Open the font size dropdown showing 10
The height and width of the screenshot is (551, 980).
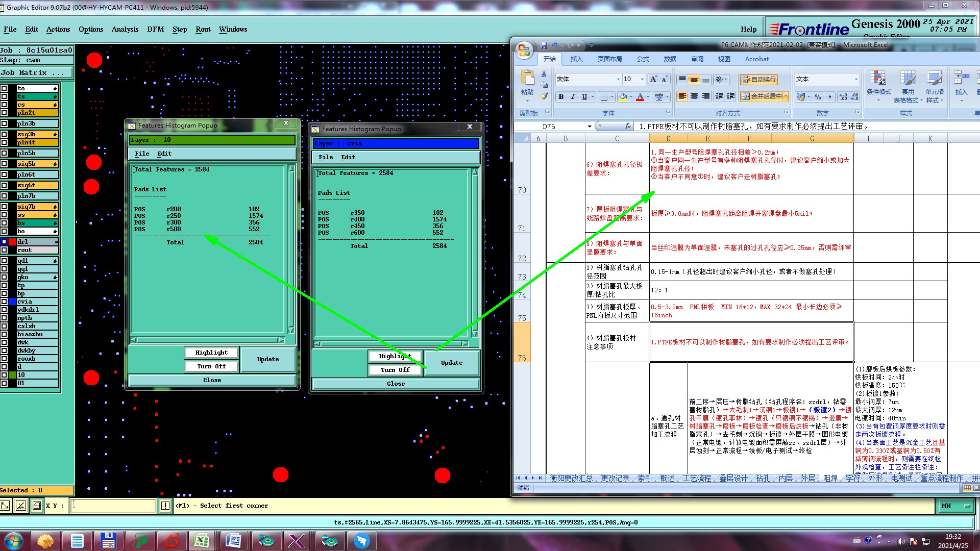pyautogui.click(x=642, y=79)
